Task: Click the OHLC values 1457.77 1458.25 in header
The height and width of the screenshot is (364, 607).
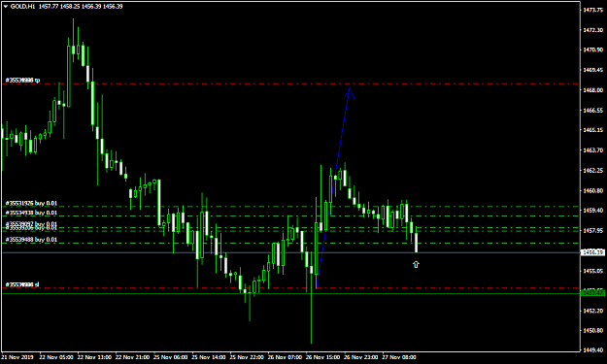Action: [x=59, y=7]
